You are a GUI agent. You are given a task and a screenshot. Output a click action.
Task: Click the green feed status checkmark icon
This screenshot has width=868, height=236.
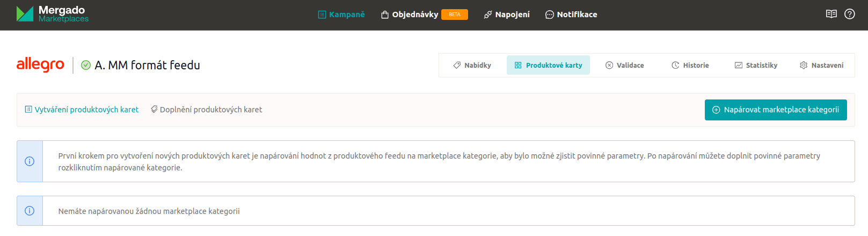tap(86, 65)
